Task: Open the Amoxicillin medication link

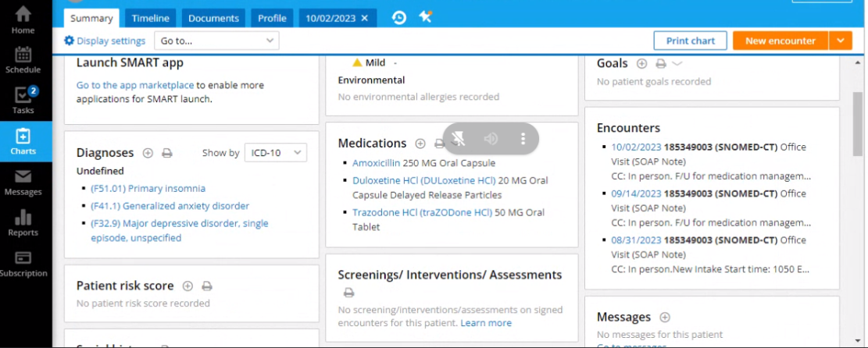Action: coord(377,163)
